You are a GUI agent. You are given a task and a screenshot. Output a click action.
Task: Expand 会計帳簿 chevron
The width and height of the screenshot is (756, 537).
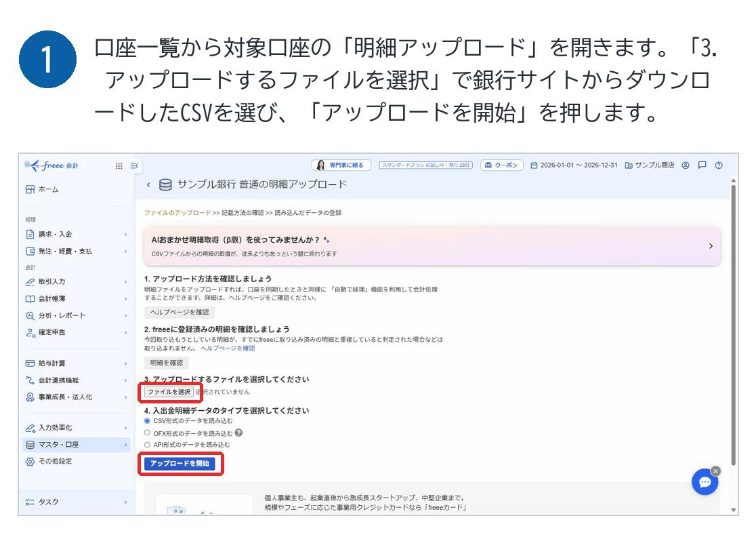coord(126,298)
